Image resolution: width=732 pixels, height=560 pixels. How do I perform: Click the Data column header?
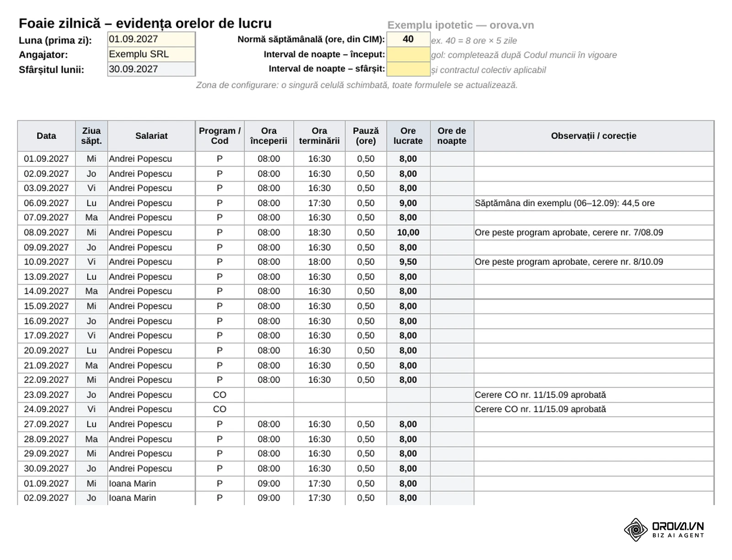[46, 136]
